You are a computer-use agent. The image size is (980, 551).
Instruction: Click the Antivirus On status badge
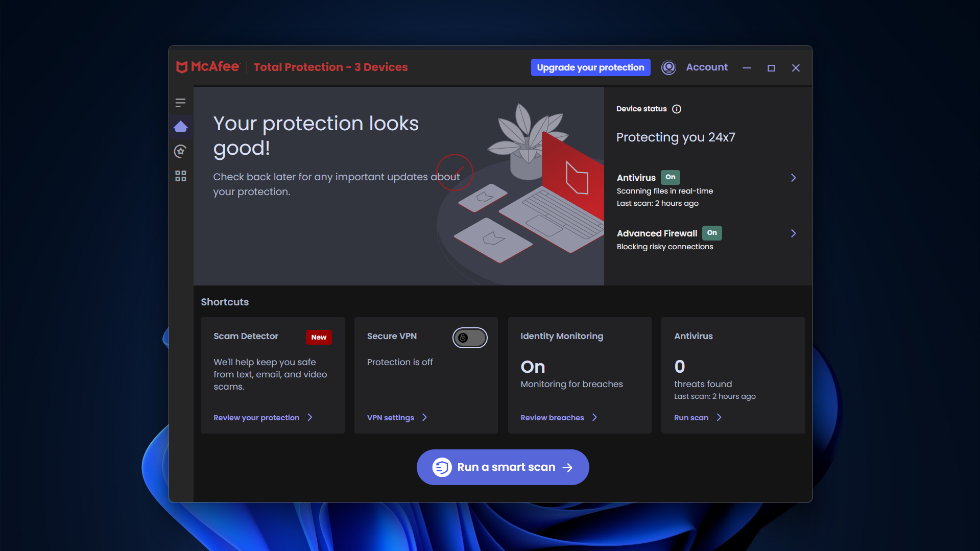pos(671,177)
